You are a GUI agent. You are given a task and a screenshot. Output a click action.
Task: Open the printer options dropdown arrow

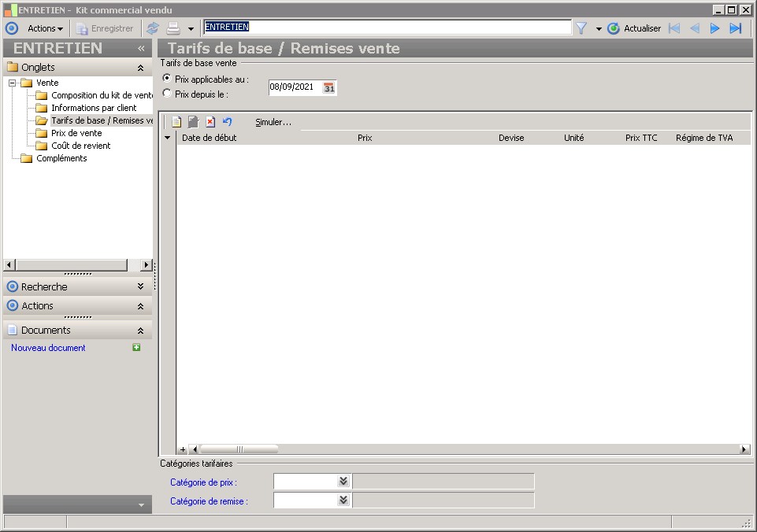(191, 29)
